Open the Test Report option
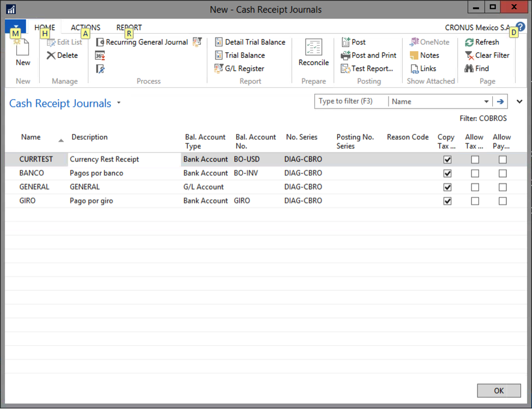This screenshot has width=532, height=409. click(367, 69)
